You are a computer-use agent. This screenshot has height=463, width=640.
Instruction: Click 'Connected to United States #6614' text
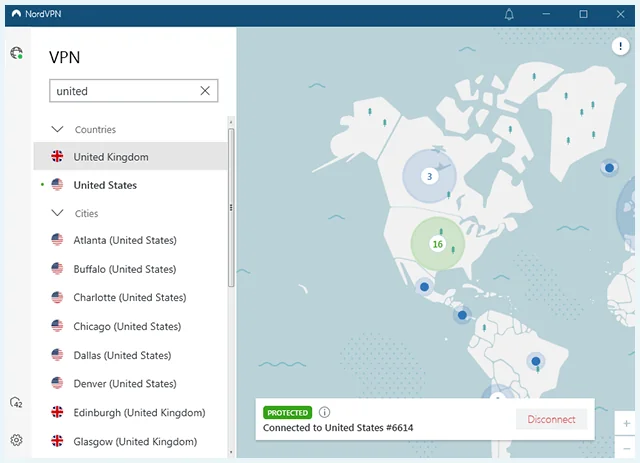[x=338, y=428]
